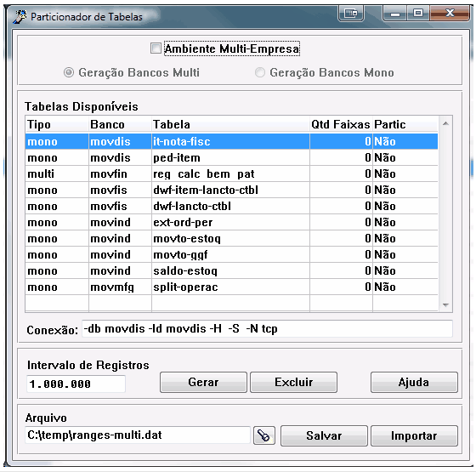
Task: Click the Excluir button
Action: (x=293, y=383)
